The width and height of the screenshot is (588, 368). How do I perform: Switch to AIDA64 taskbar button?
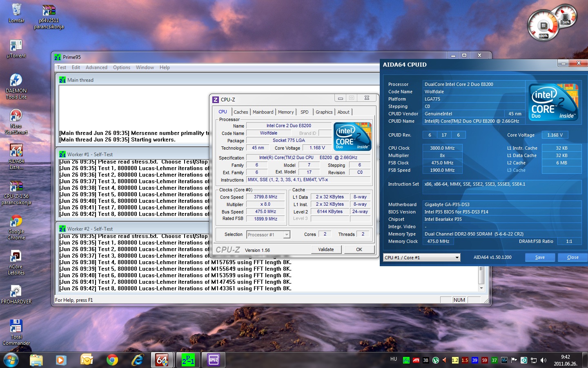[x=163, y=360]
